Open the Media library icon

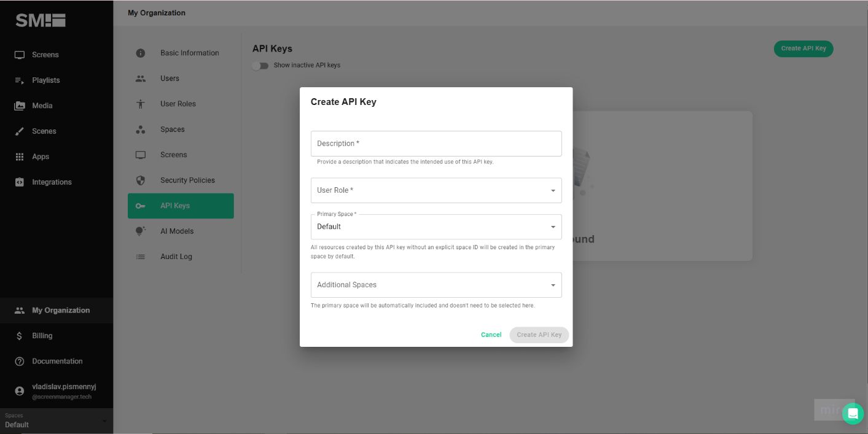point(20,105)
